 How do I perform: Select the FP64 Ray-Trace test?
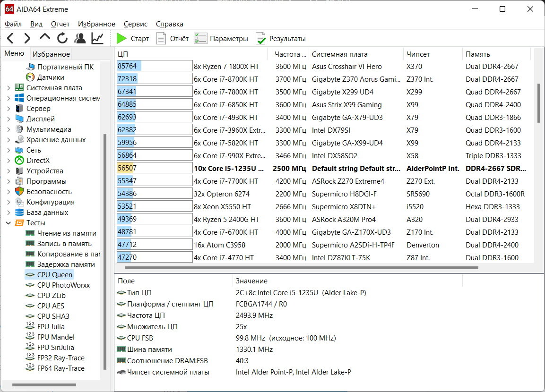(61, 368)
